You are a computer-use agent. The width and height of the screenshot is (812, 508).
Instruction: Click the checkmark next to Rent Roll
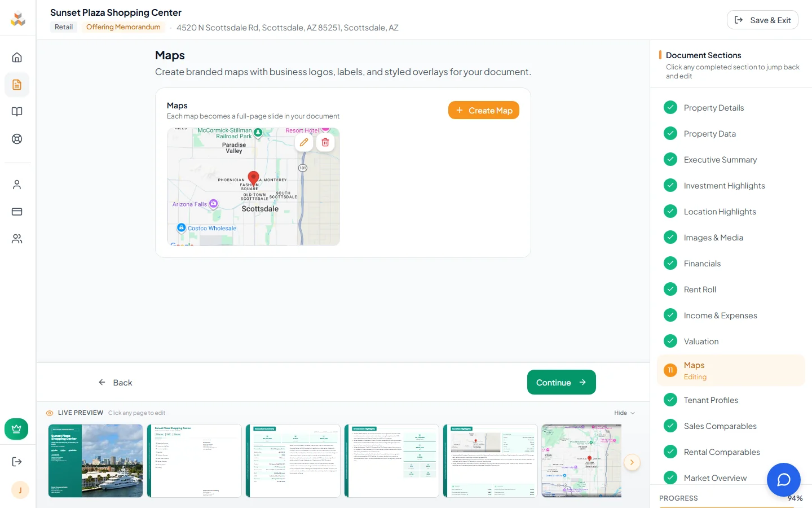tap(670, 289)
